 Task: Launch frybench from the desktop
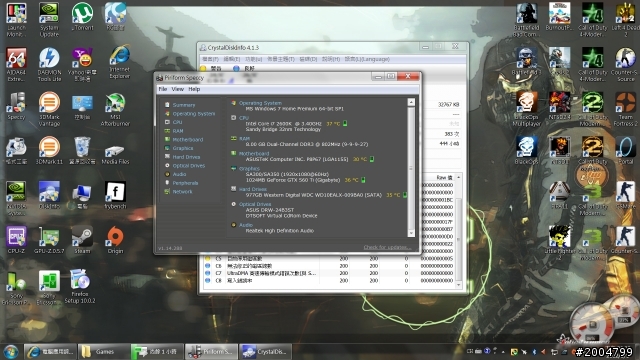(115, 195)
